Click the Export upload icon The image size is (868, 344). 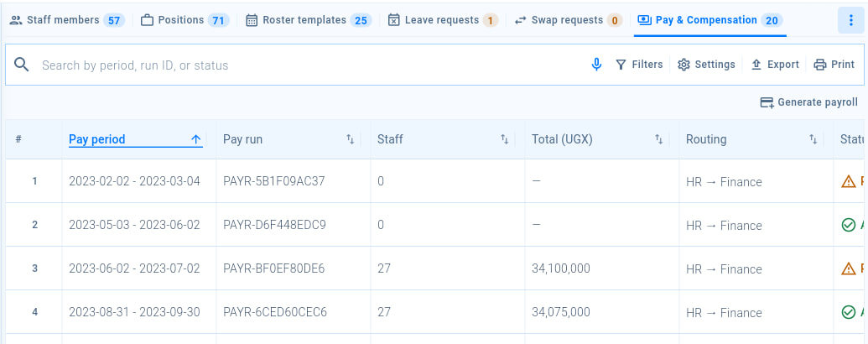[756, 65]
